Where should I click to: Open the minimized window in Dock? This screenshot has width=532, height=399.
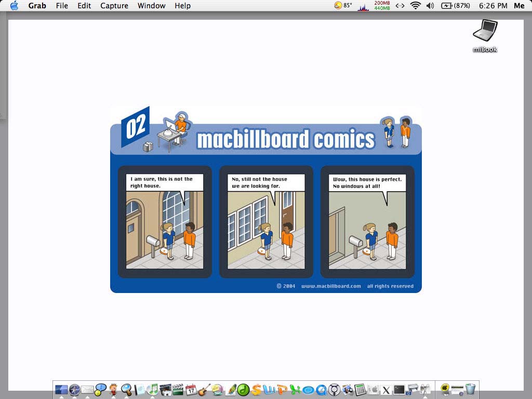(457, 391)
